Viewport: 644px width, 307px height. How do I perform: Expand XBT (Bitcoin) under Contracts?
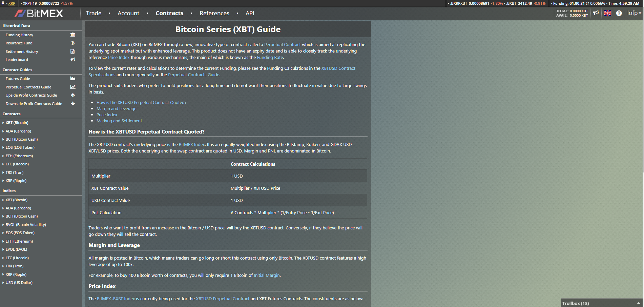pos(17,123)
